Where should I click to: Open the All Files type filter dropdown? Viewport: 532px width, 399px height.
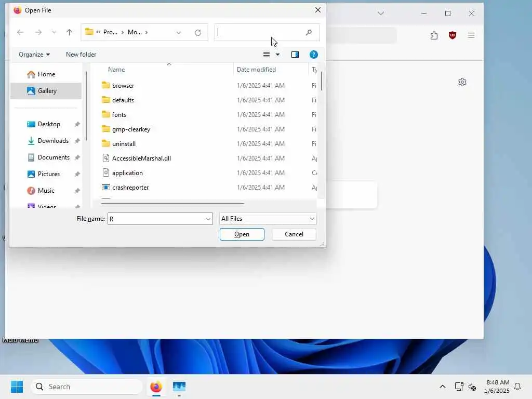click(x=268, y=219)
